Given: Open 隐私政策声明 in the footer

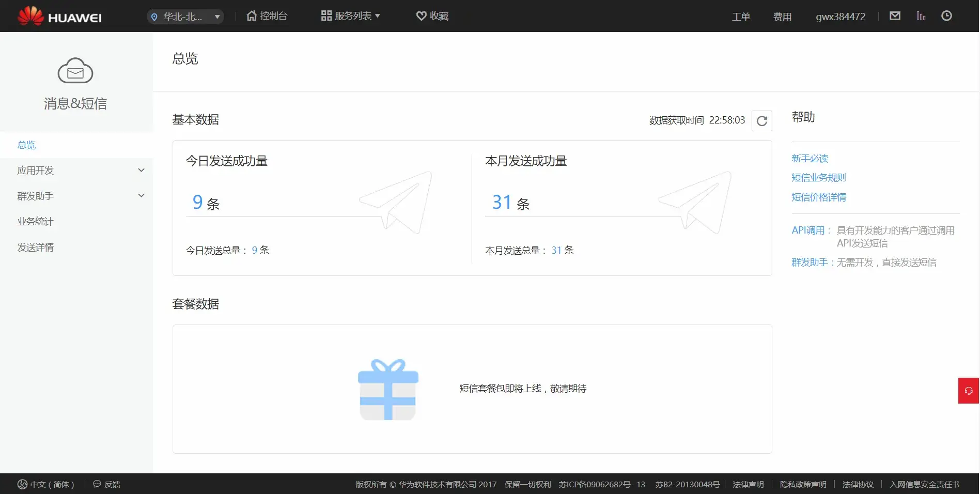Looking at the screenshot, I should [803, 484].
